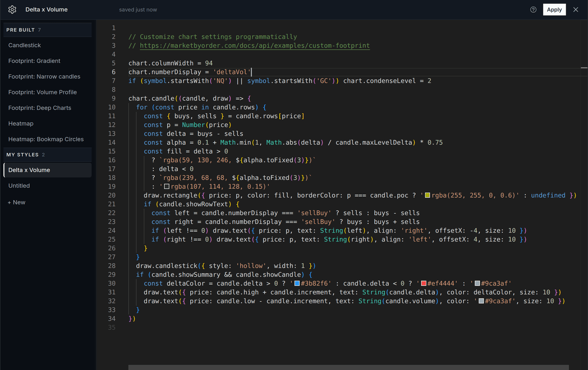Image resolution: width=588 pixels, height=370 pixels.
Task: Choose Footprint: Deep Charts style
Action: [47, 108]
